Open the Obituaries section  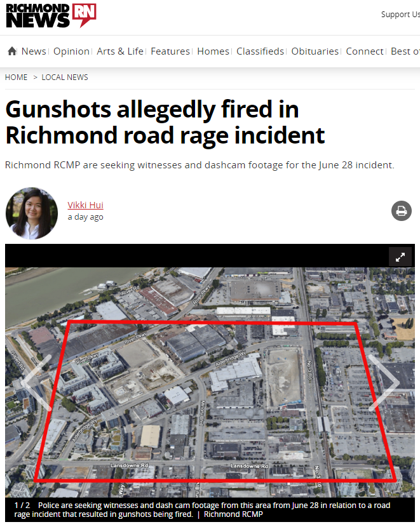coord(315,51)
